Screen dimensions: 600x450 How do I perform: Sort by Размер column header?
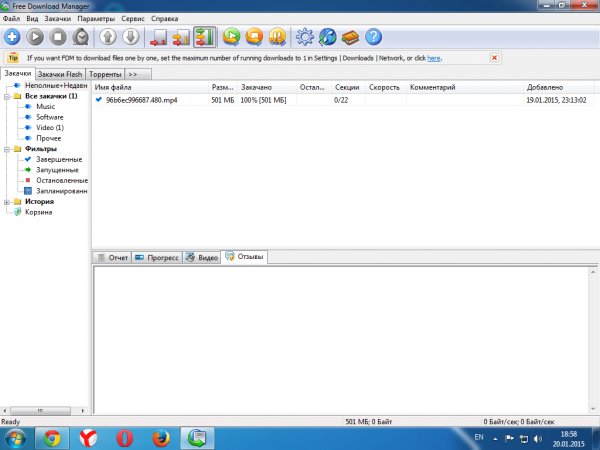click(x=223, y=87)
